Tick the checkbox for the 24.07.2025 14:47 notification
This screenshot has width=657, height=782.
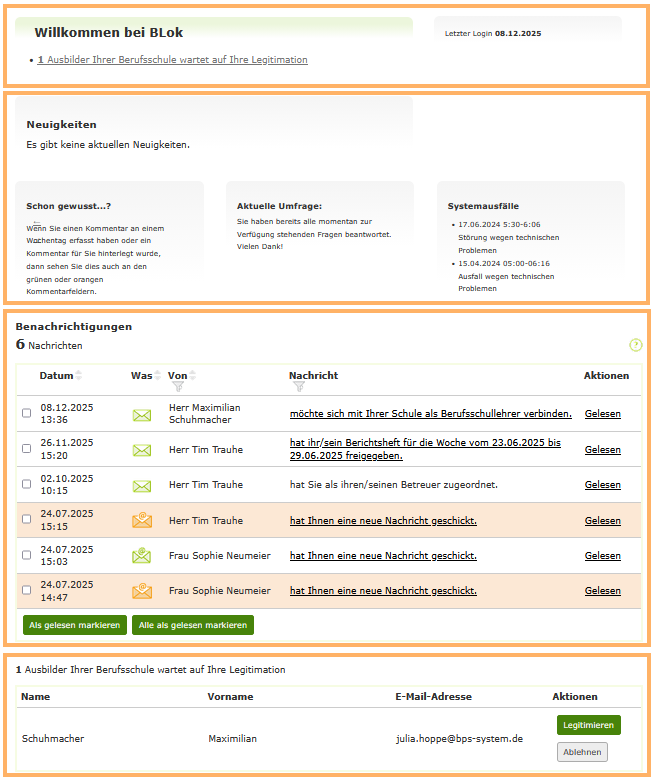[26, 590]
